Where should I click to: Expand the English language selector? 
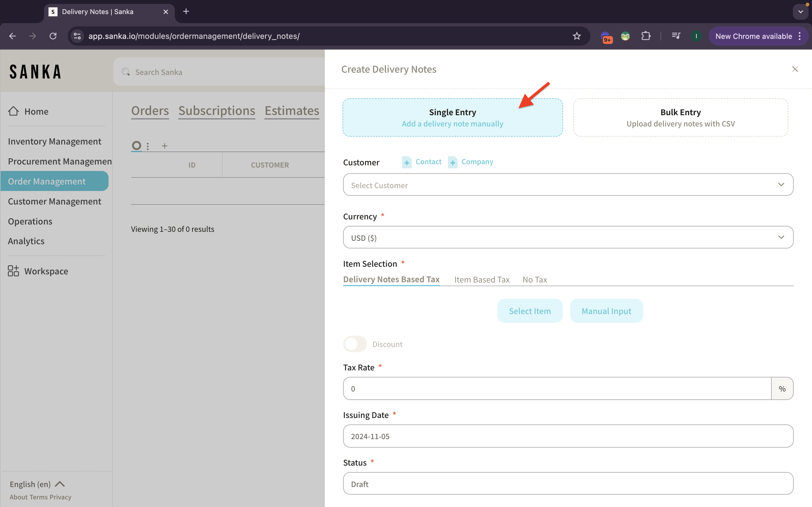pos(37,484)
